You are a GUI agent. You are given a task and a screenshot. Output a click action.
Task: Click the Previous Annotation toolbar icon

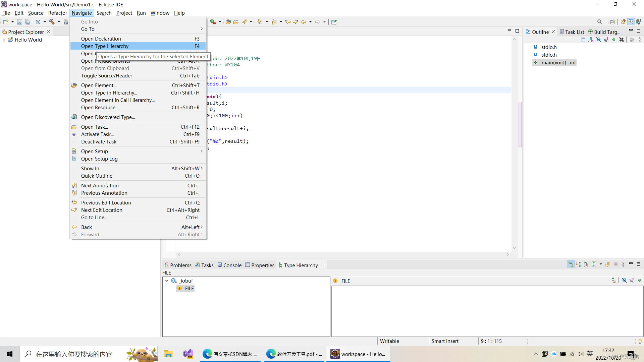coord(274,22)
